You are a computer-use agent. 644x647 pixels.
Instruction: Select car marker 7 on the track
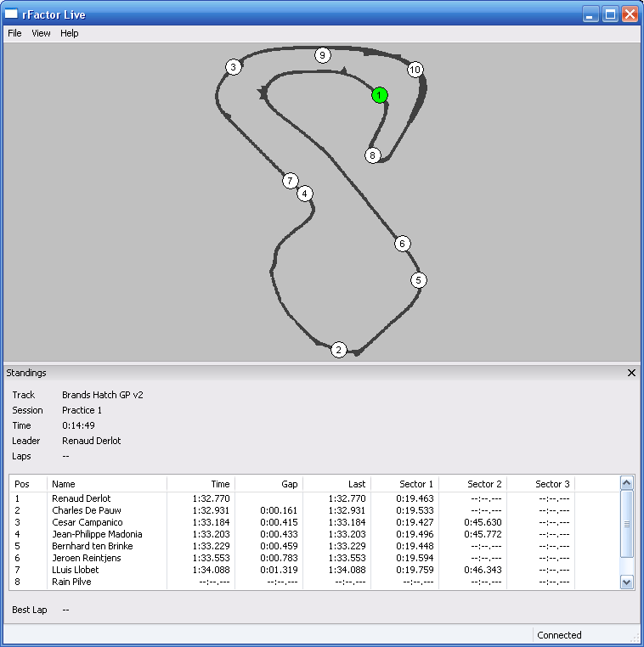tap(291, 181)
